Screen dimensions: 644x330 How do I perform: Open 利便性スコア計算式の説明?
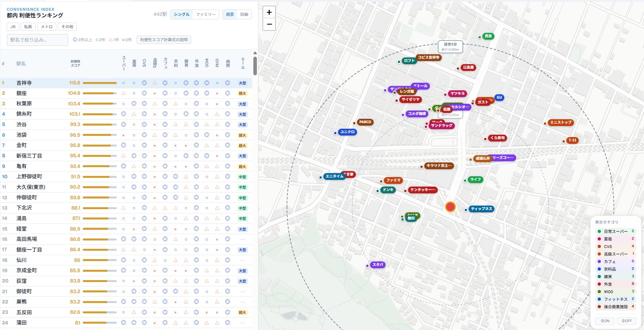164,40
